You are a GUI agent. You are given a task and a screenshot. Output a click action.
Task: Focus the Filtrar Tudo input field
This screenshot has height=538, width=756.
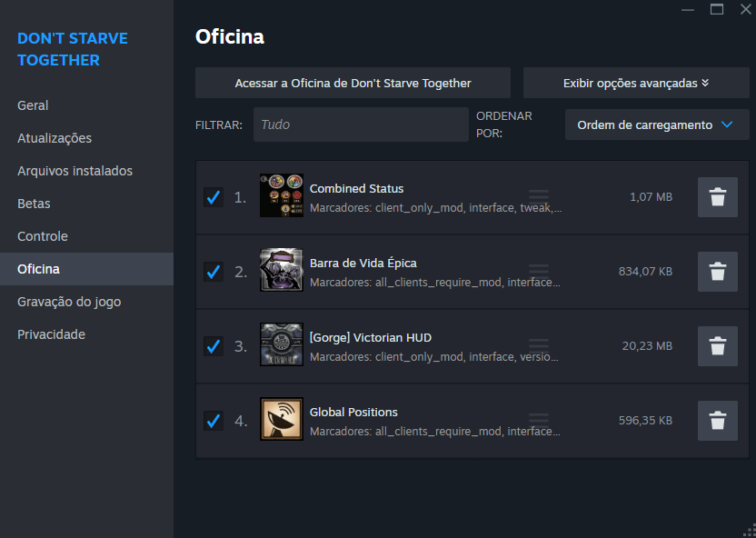(x=361, y=125)
